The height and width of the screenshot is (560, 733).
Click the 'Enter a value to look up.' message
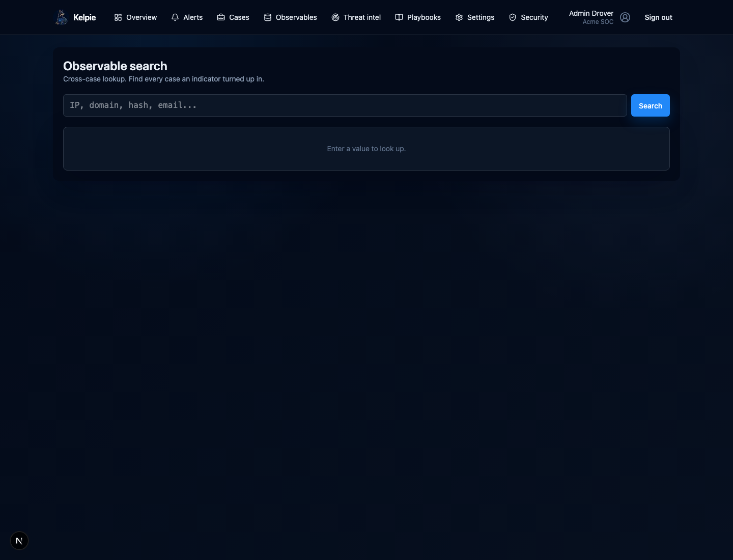click(366, 149)
